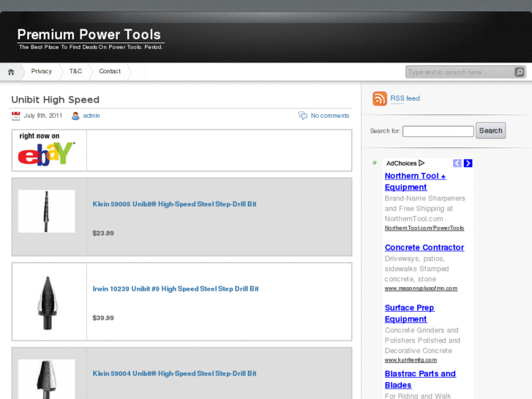532x399 pixels.
Task: Click the AdChoices label
Action: pyautogui.click(x=401, y=163)
